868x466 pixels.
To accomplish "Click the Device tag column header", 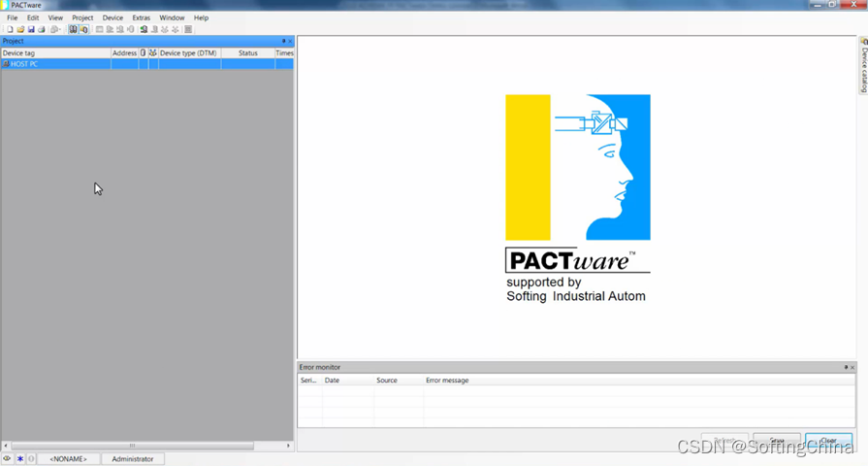I will point(56,53).
